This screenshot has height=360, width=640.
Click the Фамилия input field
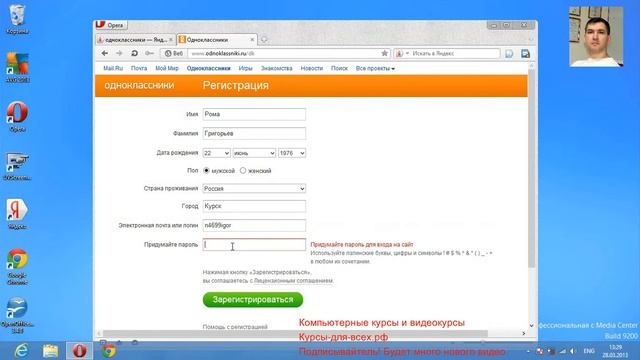tap(254, 133)
